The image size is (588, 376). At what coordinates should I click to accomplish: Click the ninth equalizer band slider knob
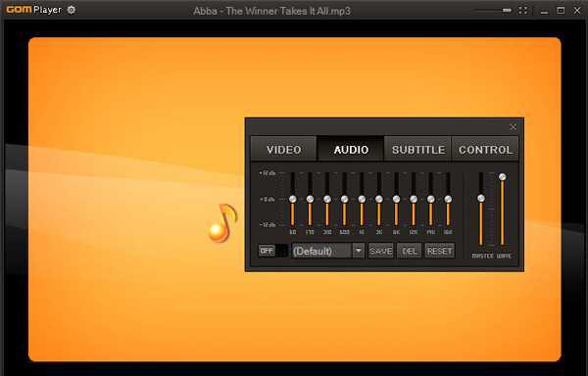(x=430, y=199)
